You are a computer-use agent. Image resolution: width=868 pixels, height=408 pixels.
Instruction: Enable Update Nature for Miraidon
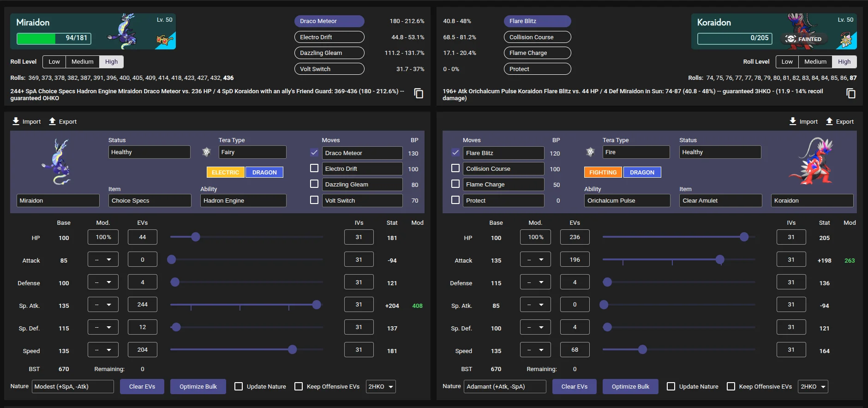(239, 386)
